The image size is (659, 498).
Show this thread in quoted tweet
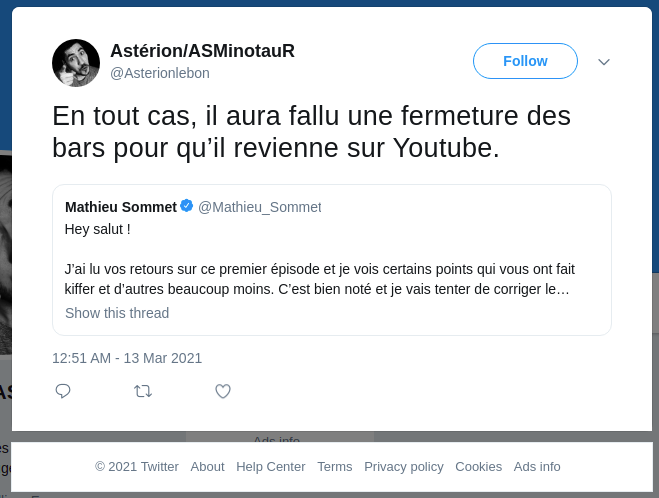(117, 313)
